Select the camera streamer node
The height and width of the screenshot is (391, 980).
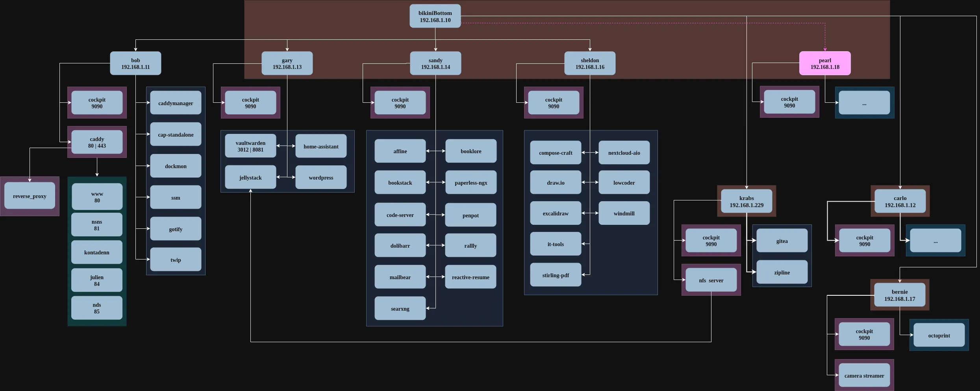click(x=864, y=376)
